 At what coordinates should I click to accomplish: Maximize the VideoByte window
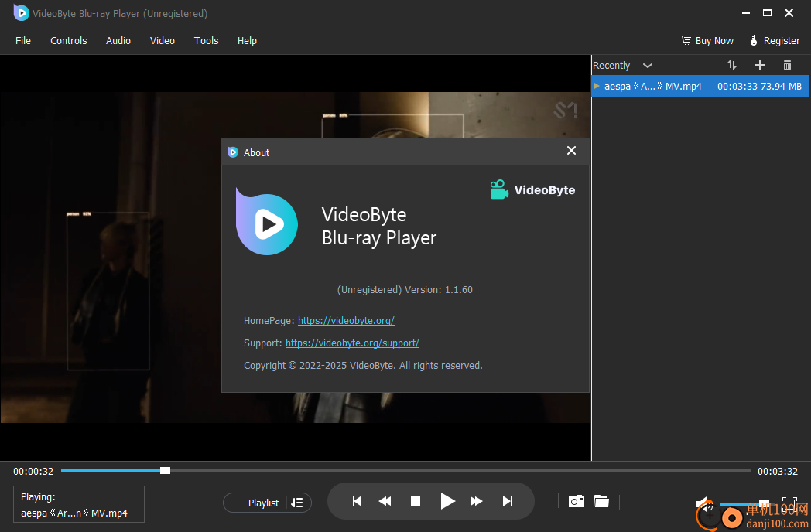point(767,13)
